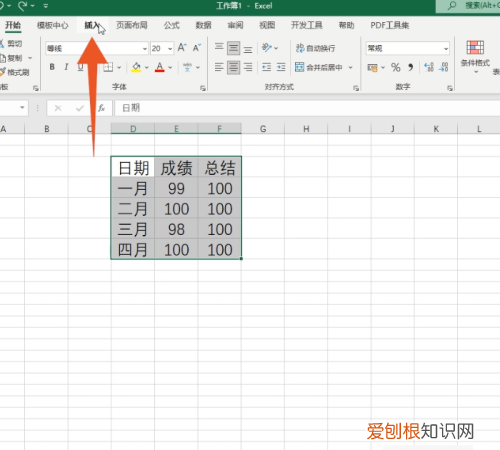This screenshot has height=450, width=500.
Task: Click the 格式刷 format painter
Action: tap(15, 72)
